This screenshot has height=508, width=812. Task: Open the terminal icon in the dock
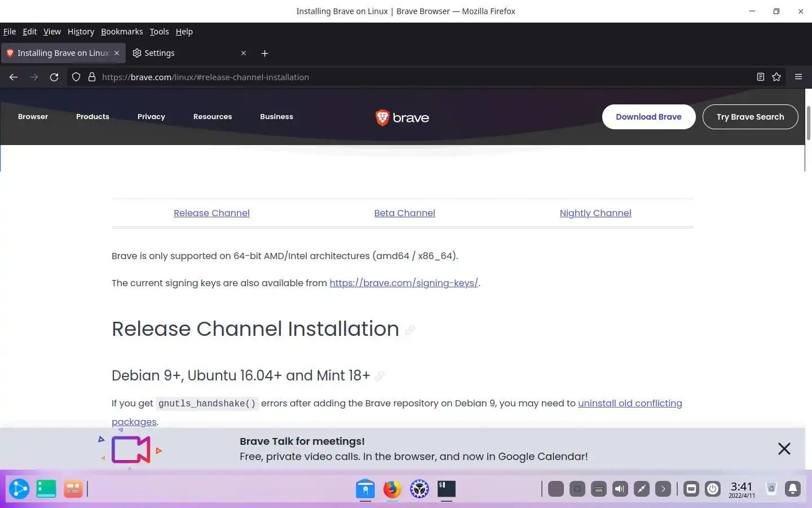click(447, 489)
